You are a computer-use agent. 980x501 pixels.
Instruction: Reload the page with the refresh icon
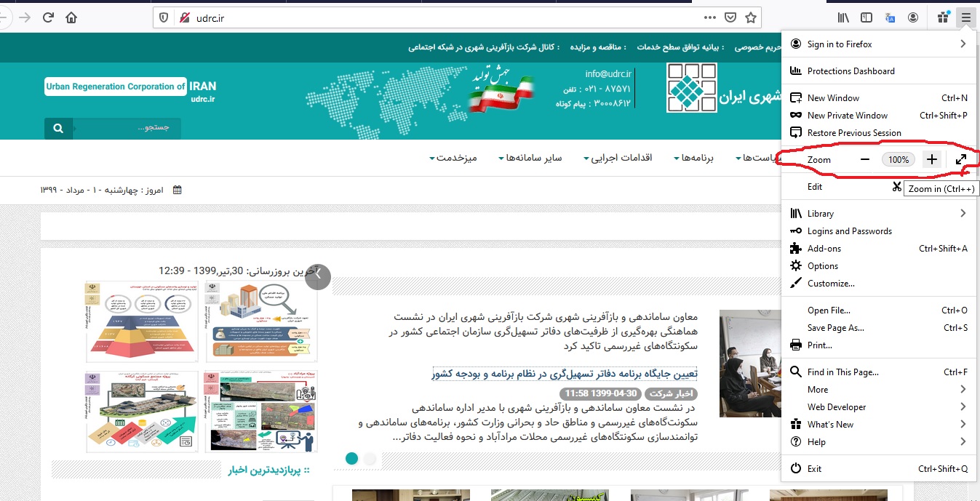click(x=49, y=17)
